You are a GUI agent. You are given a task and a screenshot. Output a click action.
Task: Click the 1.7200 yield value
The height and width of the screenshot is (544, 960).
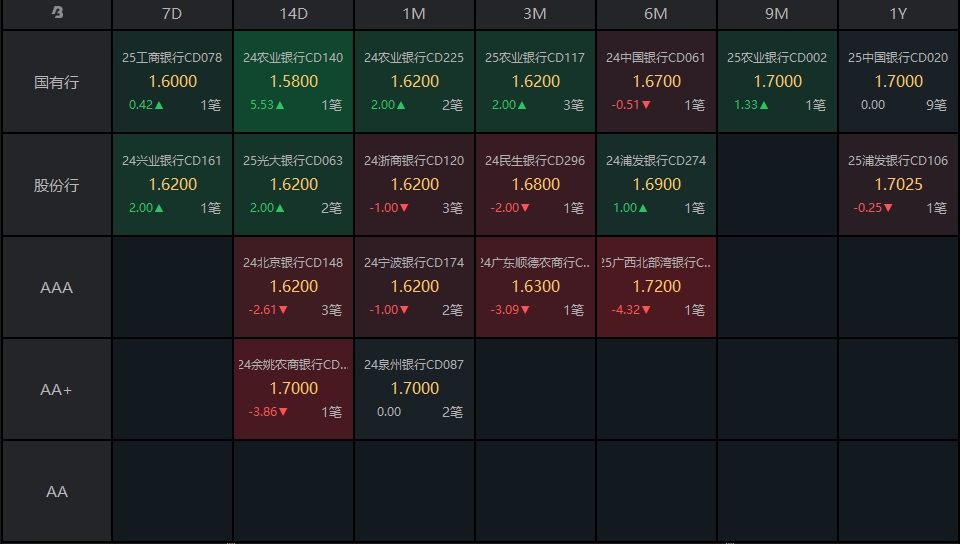[656, 286]
